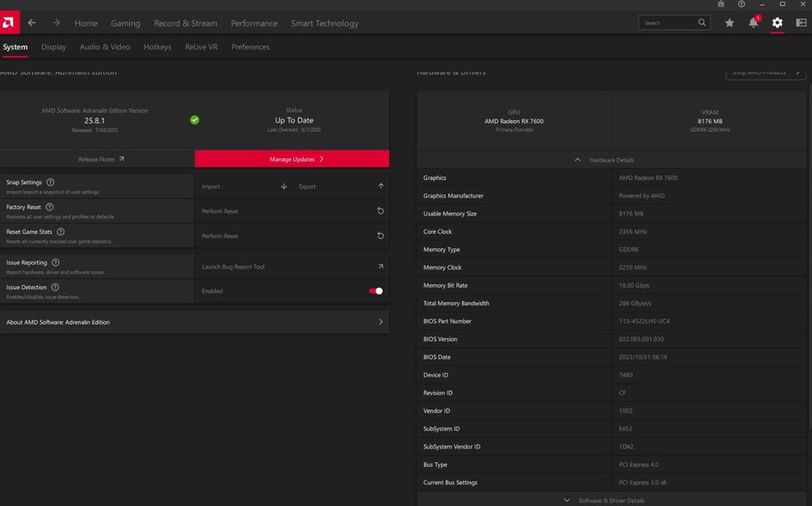This screenshot has height=506, width=812.
Task: Click the Export up-arrow icon
Action: [381, 187]
